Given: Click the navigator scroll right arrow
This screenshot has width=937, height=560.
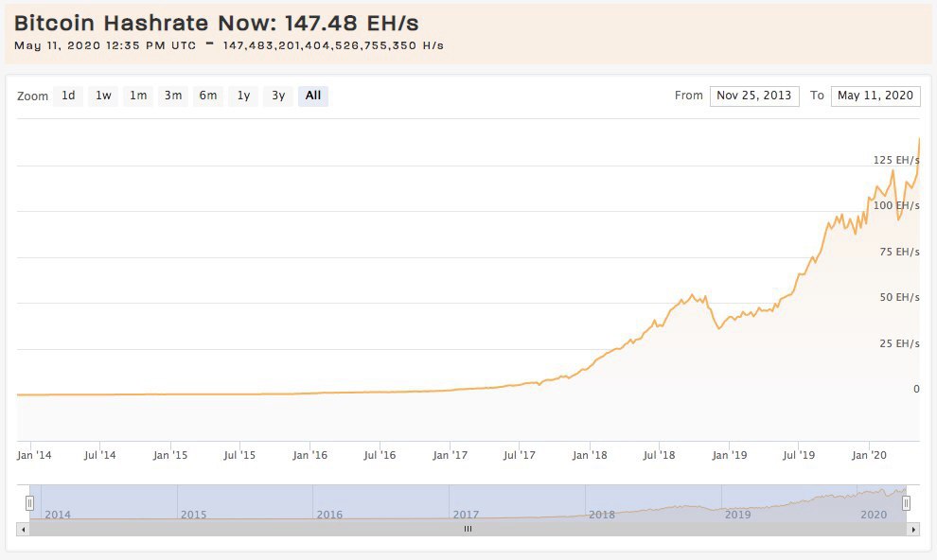Looking at the screenshot, I should [x=913, y=529].
